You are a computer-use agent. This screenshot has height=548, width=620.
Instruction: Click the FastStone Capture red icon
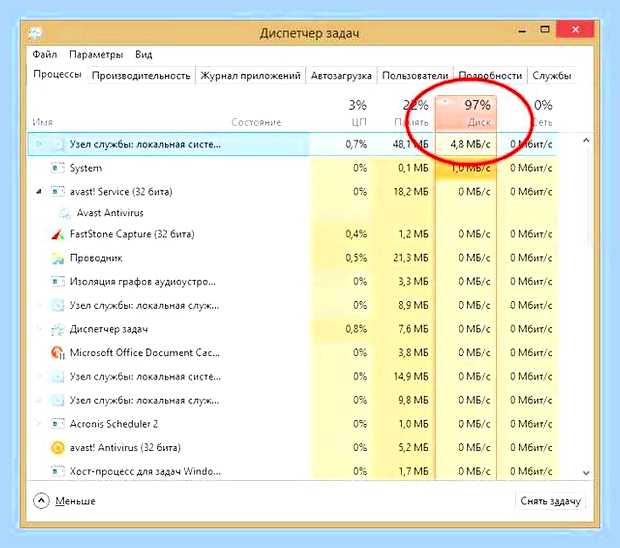click(58, 234)
